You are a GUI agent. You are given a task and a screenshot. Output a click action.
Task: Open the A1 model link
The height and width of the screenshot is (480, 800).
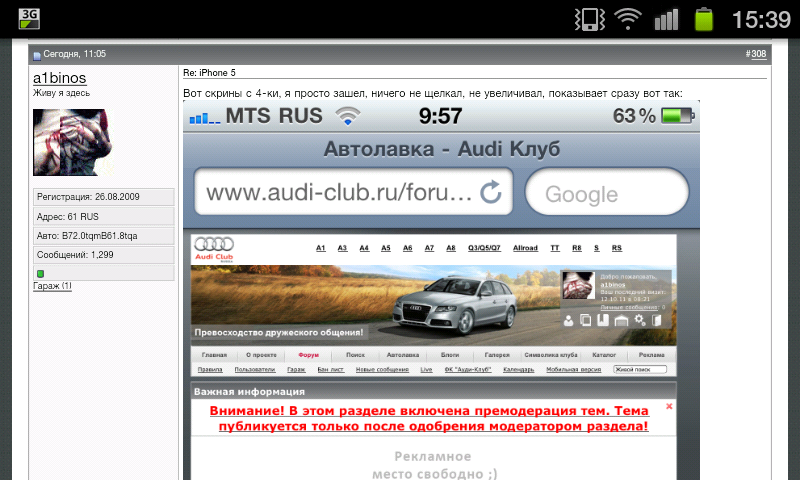(x=320, y=248)
